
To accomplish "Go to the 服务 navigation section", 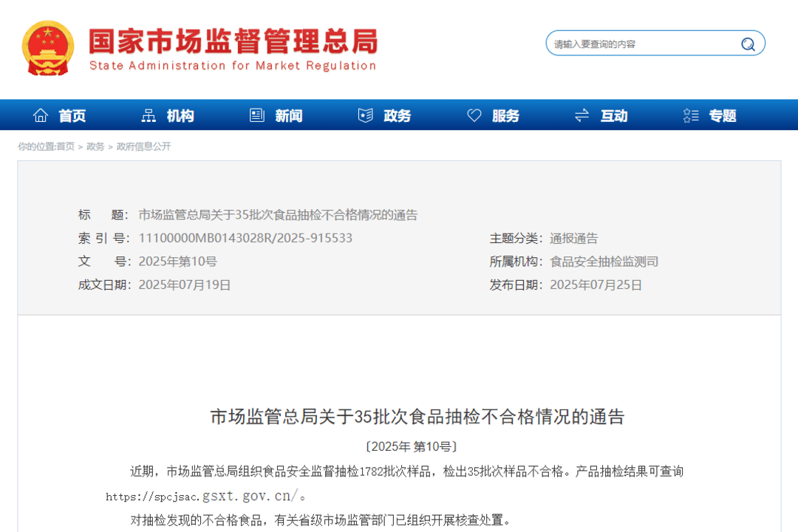I will pyautogui.click(x=505, y=116).
